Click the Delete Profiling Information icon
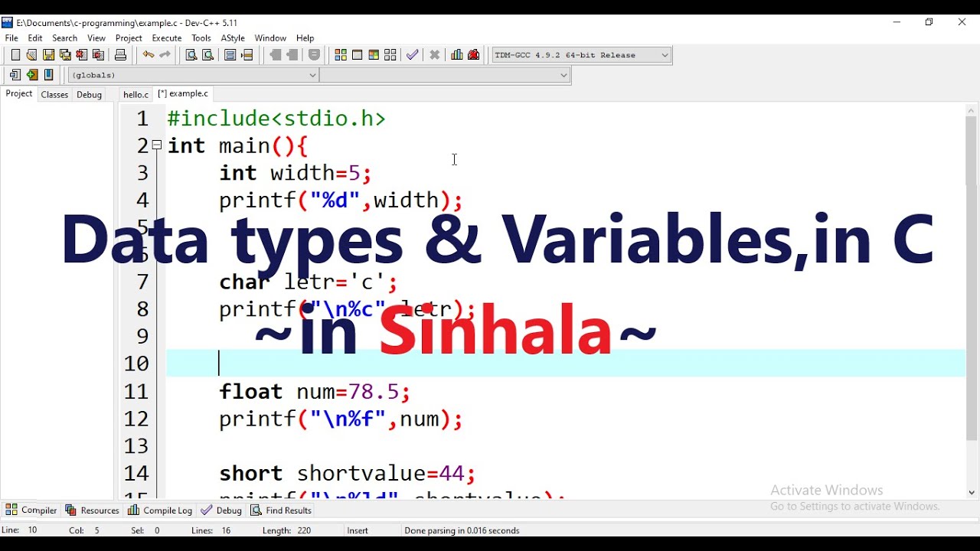This screenshot has height=551, width=980. pyautogui.click(x=474, y=54)
